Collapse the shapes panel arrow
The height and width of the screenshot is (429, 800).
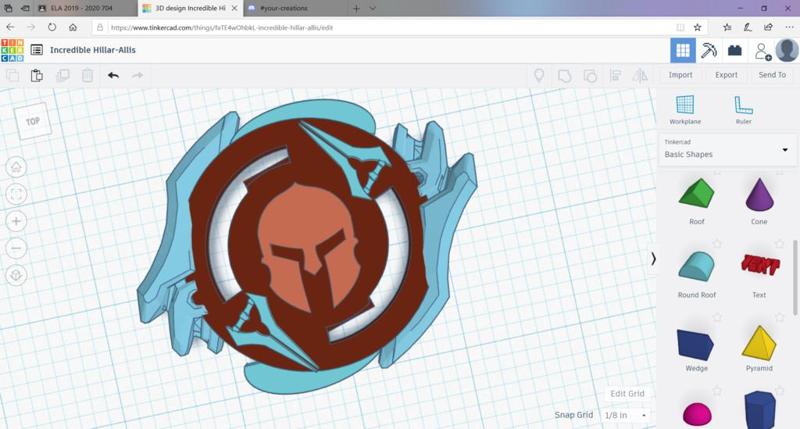(653, 259)
